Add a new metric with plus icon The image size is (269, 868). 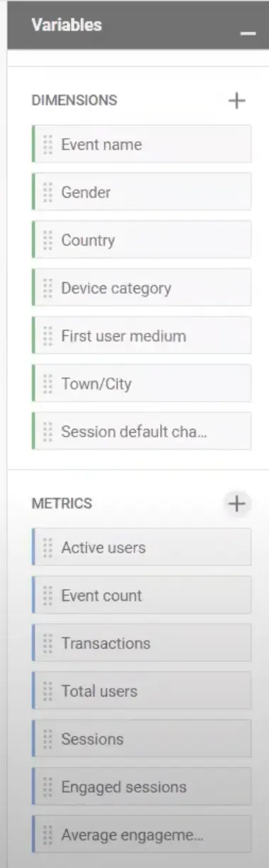(x=236, y=503)
